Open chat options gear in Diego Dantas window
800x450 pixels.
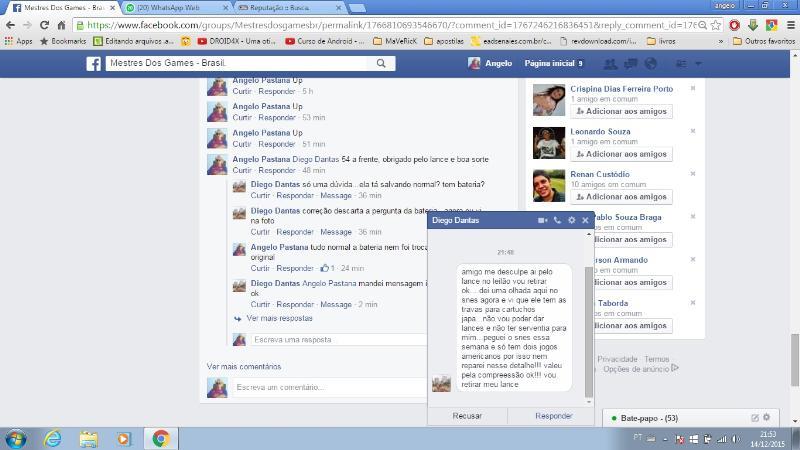571,220
